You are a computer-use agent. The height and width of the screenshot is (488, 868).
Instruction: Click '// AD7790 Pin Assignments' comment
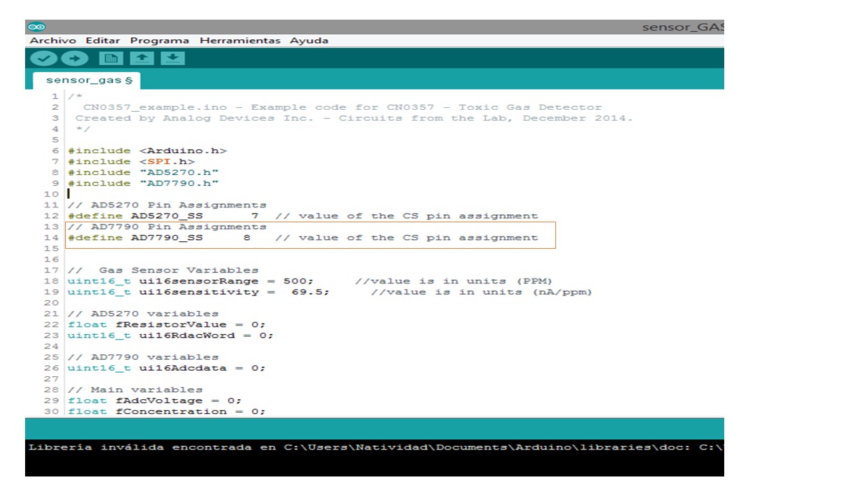167,227
